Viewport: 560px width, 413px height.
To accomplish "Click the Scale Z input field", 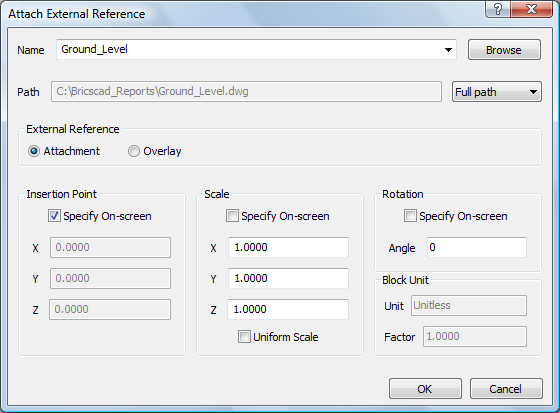I will coord(288,309).
